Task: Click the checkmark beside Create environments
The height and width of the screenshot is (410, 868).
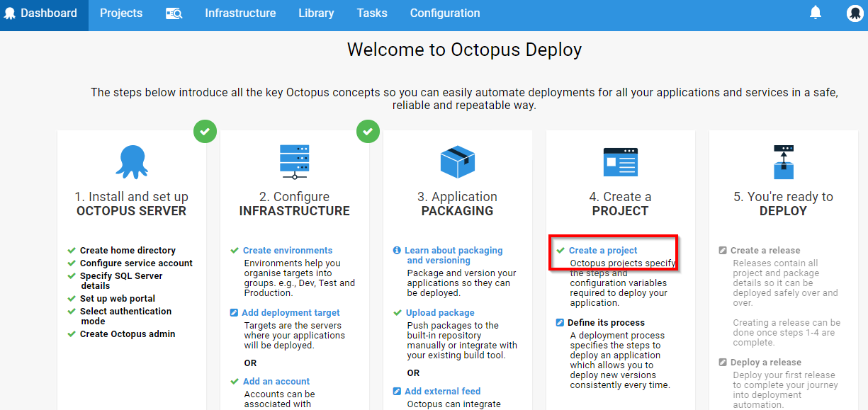Action: click(x=235, y=251)
